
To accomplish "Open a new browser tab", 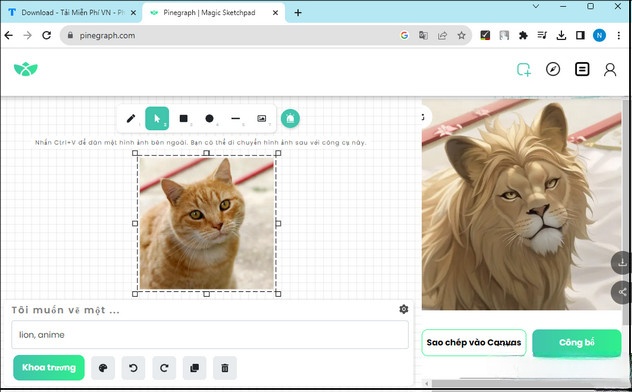I will [x=298, y=13].
